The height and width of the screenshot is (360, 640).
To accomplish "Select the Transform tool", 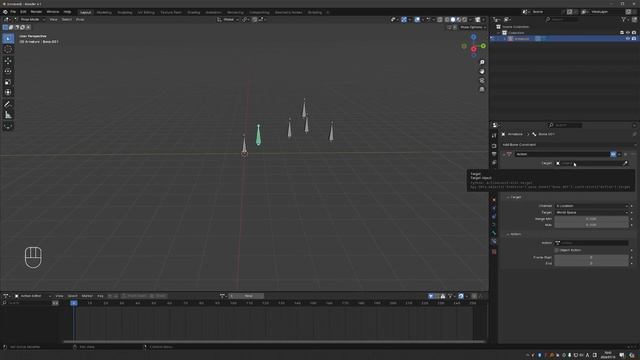I will point(8,92).
